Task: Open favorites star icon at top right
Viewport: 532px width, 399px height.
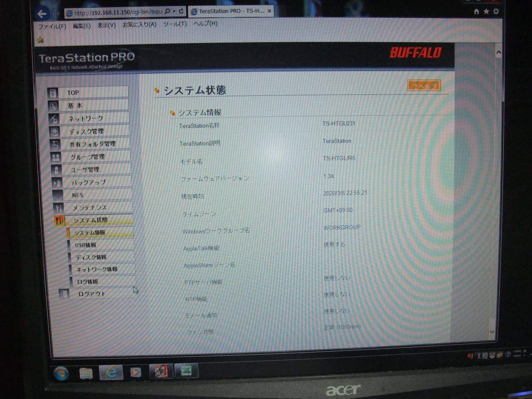Action: point(486,11)
